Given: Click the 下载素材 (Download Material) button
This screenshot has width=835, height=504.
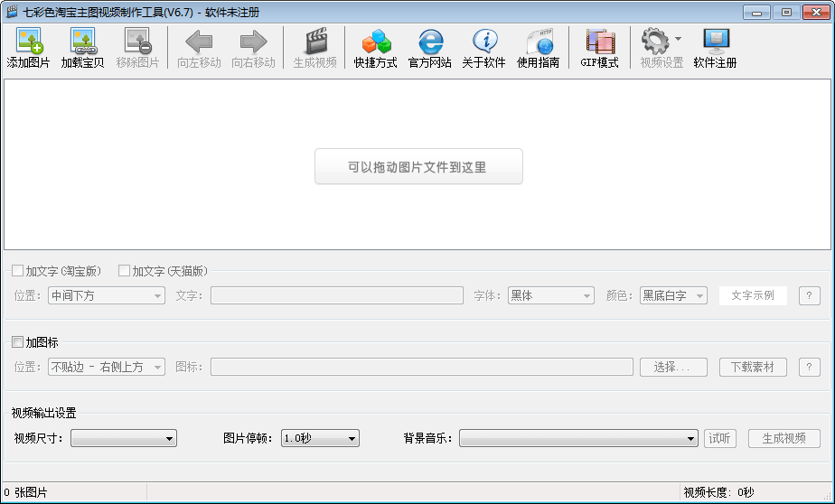Looking at the screenshot, I should point(753,368).
